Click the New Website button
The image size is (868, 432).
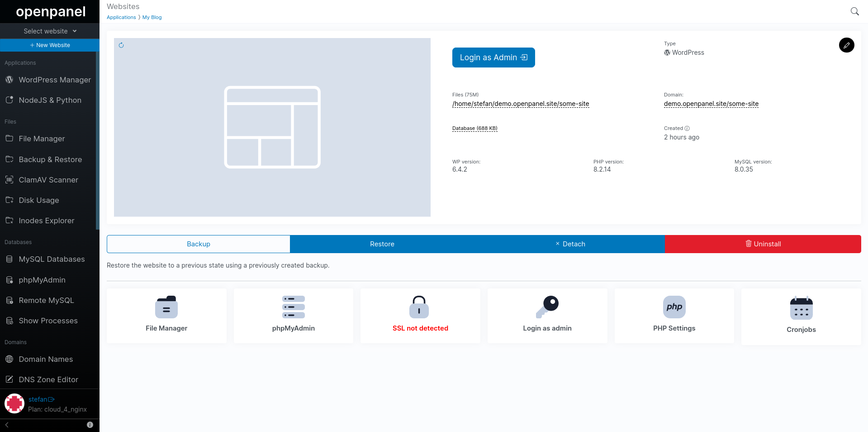(50, 45)
